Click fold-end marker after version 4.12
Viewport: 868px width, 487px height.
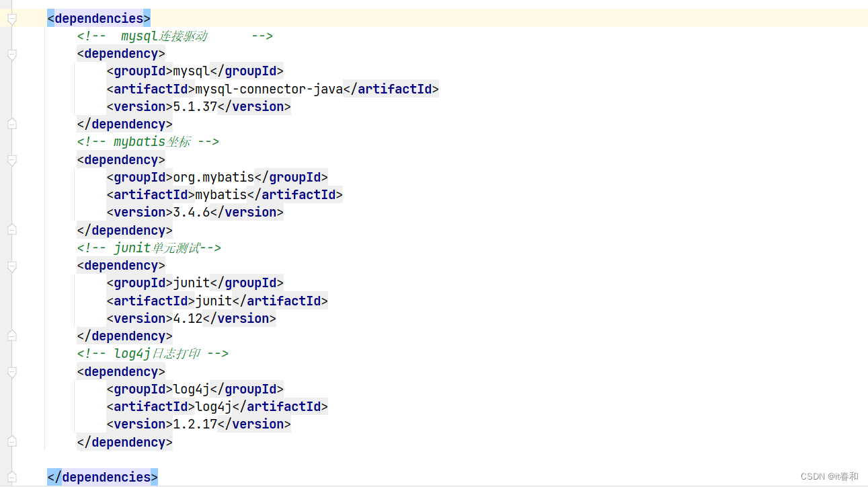click(x=11, y=336)
